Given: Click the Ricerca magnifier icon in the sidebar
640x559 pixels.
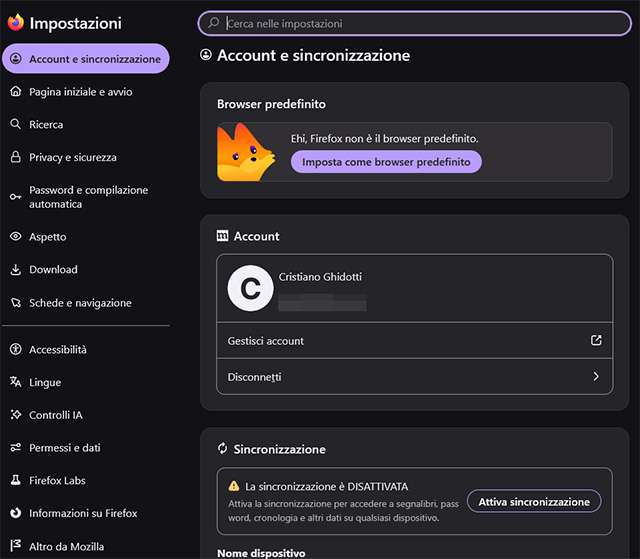Looking at the screenshot, I should pyautogui.click(x=16, y=124).
